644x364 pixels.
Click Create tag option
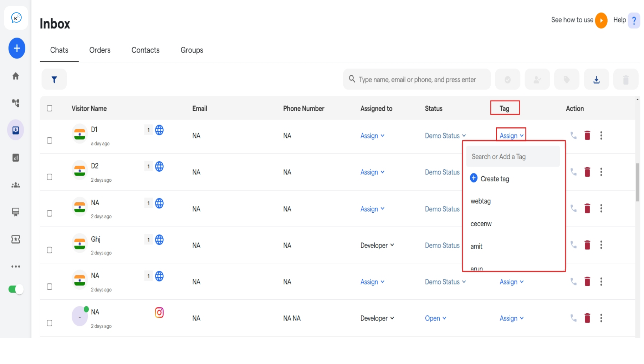pos(490,178)
